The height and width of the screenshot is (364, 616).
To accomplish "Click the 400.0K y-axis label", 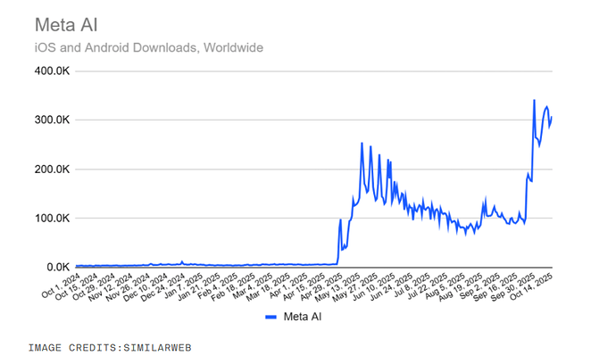I will point(50,70).
